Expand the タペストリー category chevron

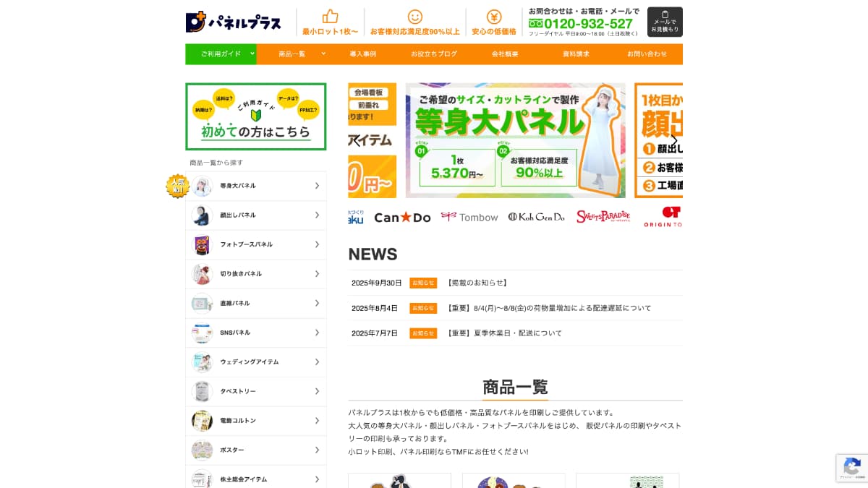(317, 391)
